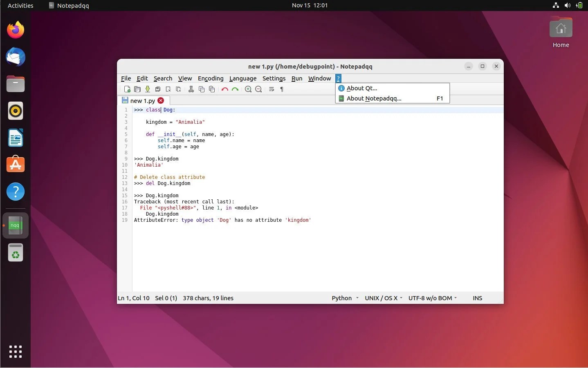Adjust volume via the speaker indicator
The height and width of the screenshot is (368, 588).
(x=568, y=5)
